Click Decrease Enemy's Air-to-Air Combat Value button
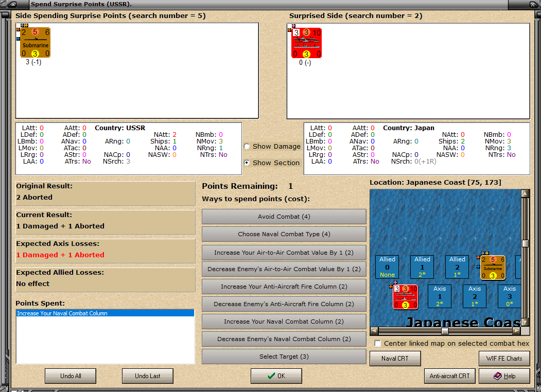The height and width of the screenshot is (392, 541). [284, 269]
